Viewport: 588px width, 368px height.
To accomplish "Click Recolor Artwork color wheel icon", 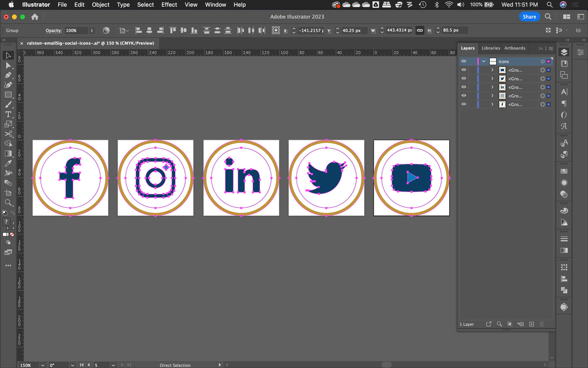I will point(106,30).
